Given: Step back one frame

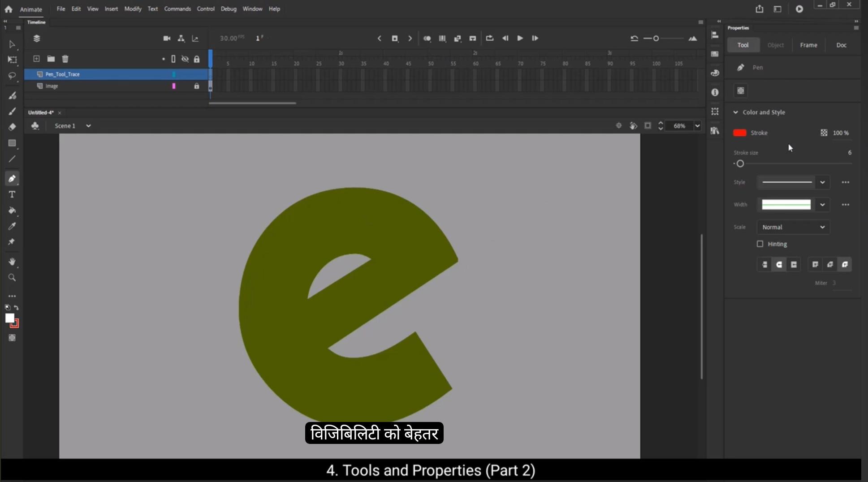Looking at the screenshot, I should point(505,39).
